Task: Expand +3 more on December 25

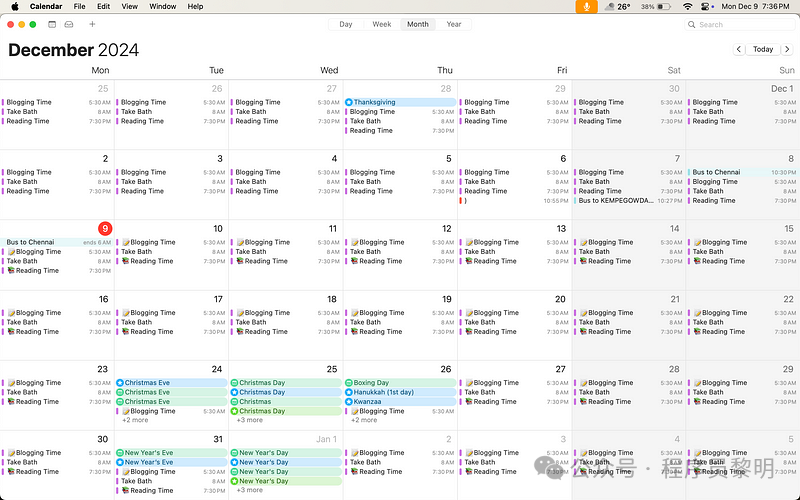Action: click(250, 420)
